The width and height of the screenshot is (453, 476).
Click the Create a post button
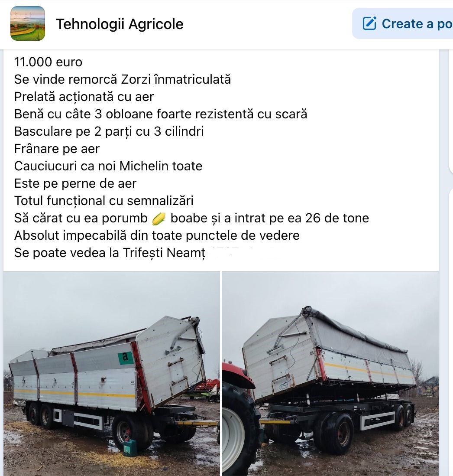coord(402,23)
